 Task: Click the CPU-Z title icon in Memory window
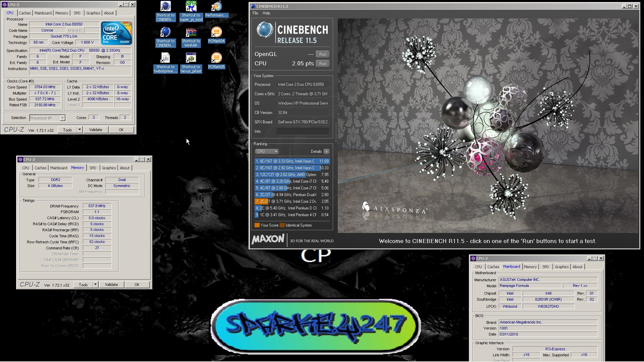pyautogui.click(x=20, y=160)
